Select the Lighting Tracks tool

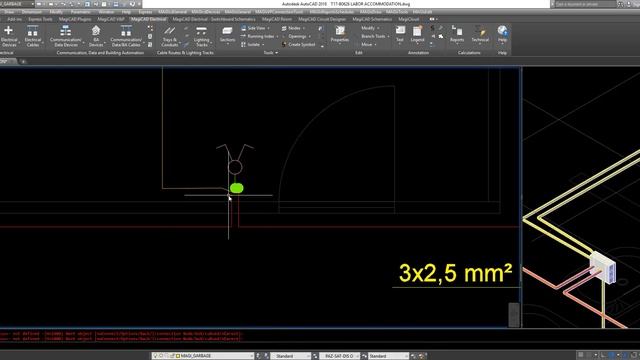pos(201,36)
